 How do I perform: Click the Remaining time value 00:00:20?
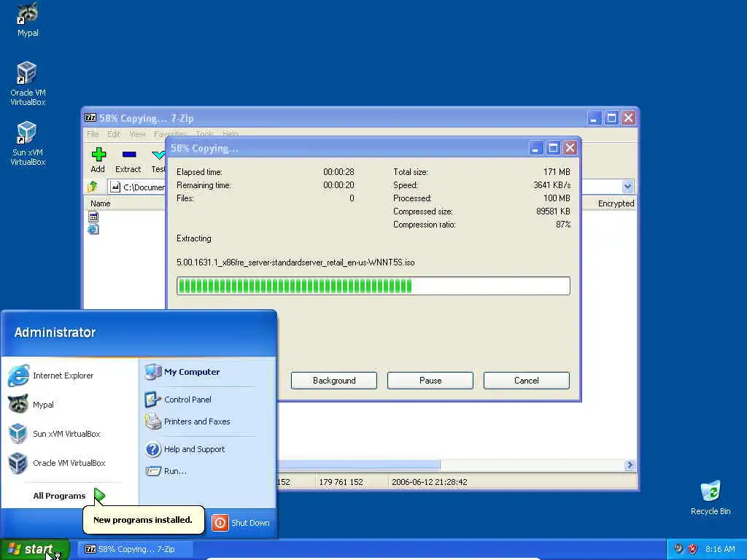338,184
